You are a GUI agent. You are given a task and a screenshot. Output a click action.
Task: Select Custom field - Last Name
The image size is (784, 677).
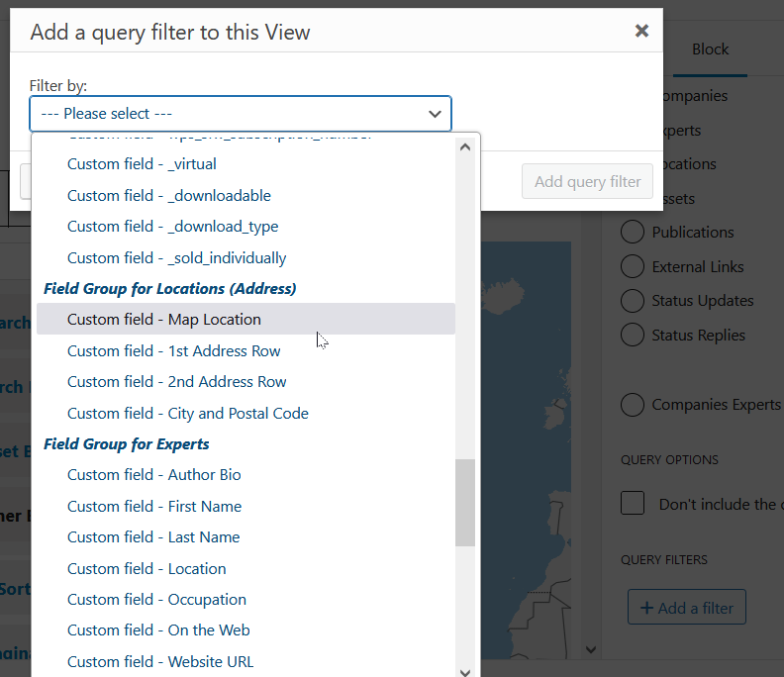point(245,537)
